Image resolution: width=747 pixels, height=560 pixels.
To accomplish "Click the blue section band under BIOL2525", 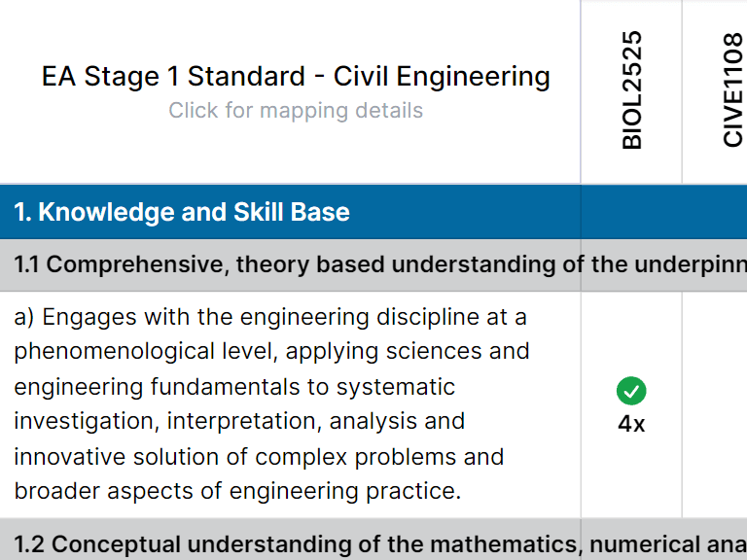I will pyautogui.click(x=631, y=212).
